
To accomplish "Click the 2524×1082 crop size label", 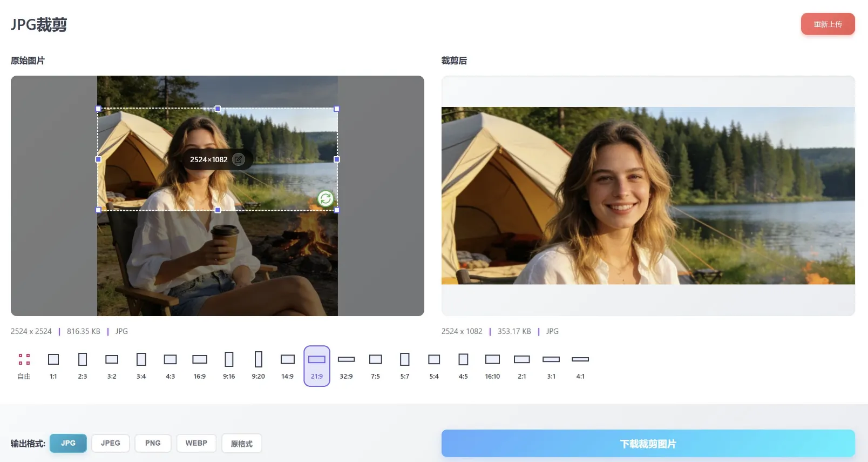I will point(209,159).
